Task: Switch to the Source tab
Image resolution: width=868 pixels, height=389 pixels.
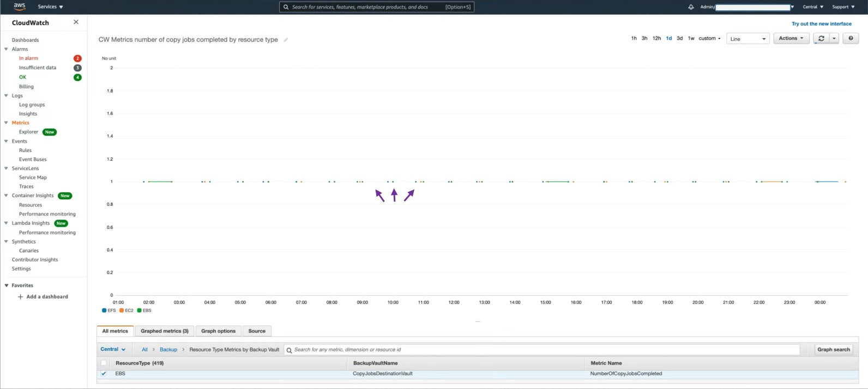Action: pos(257,331)
